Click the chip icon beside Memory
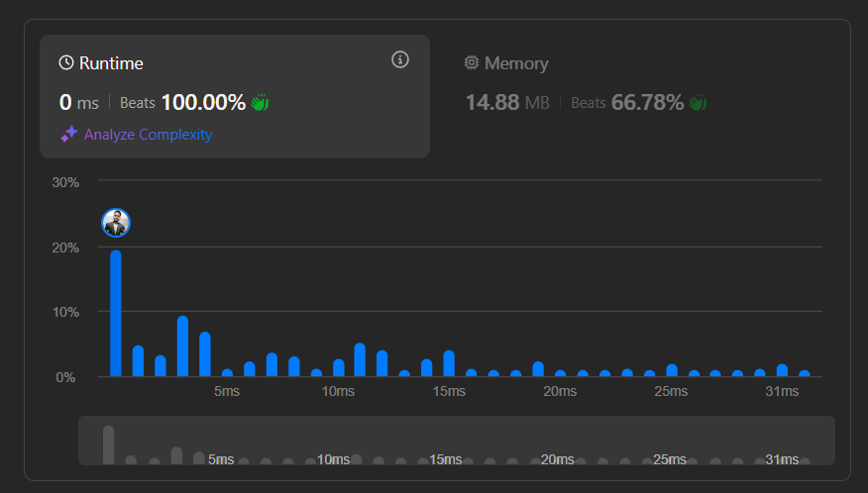868x493 pixels. pos(472,63)
